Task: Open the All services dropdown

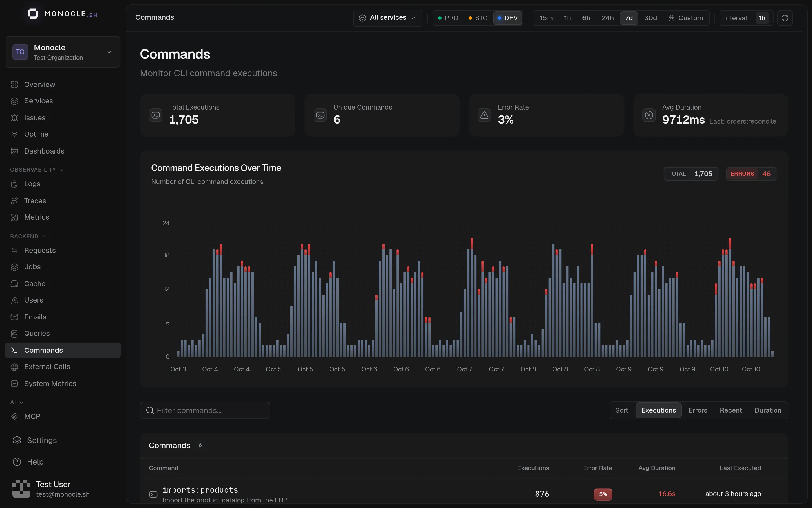Action: [x=388, y=18]
